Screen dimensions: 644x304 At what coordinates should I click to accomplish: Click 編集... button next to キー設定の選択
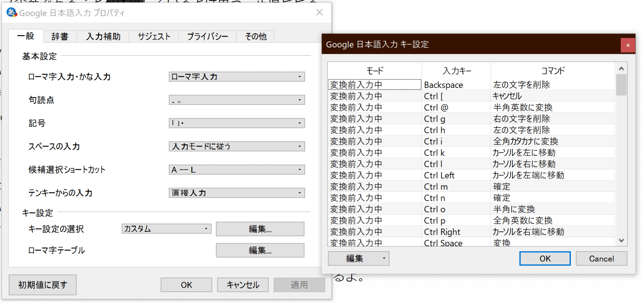(x=260, y=229)
